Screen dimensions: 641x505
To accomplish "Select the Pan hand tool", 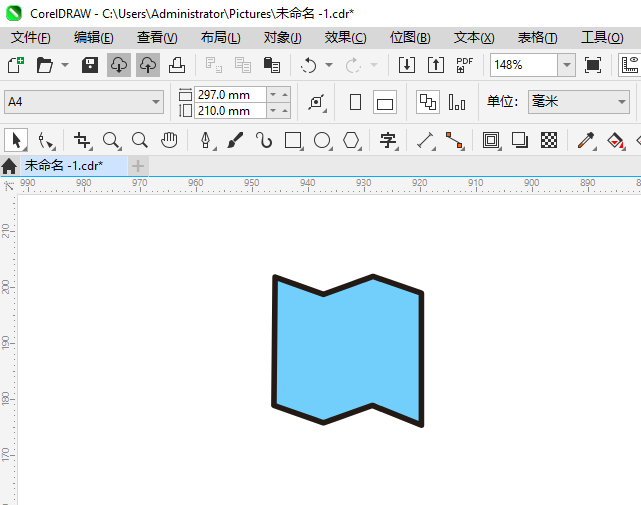I will tap(169, 140).
